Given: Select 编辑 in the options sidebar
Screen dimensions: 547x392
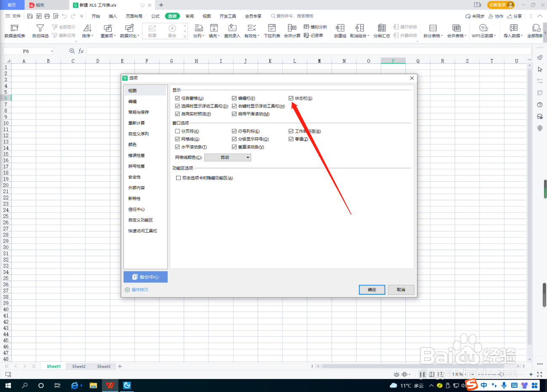Looking at the screenshot, I should pyautogui.click(x=145, y=102).
